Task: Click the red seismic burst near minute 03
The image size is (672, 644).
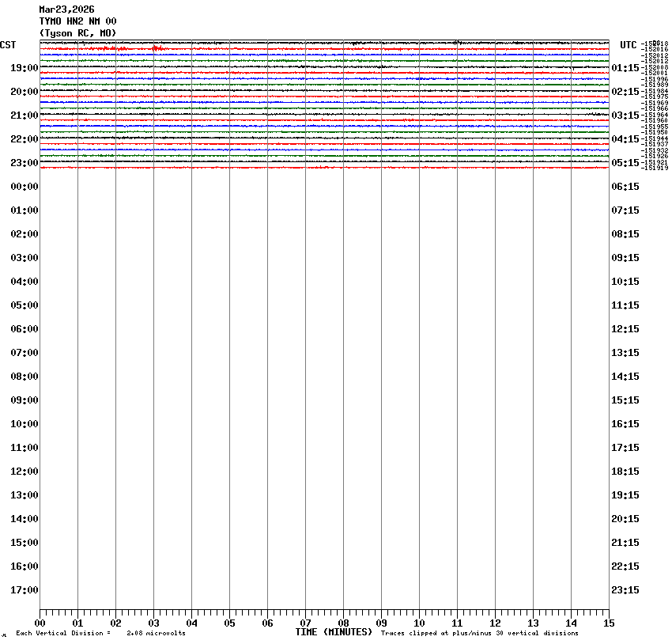Action: tap(157, 48)
